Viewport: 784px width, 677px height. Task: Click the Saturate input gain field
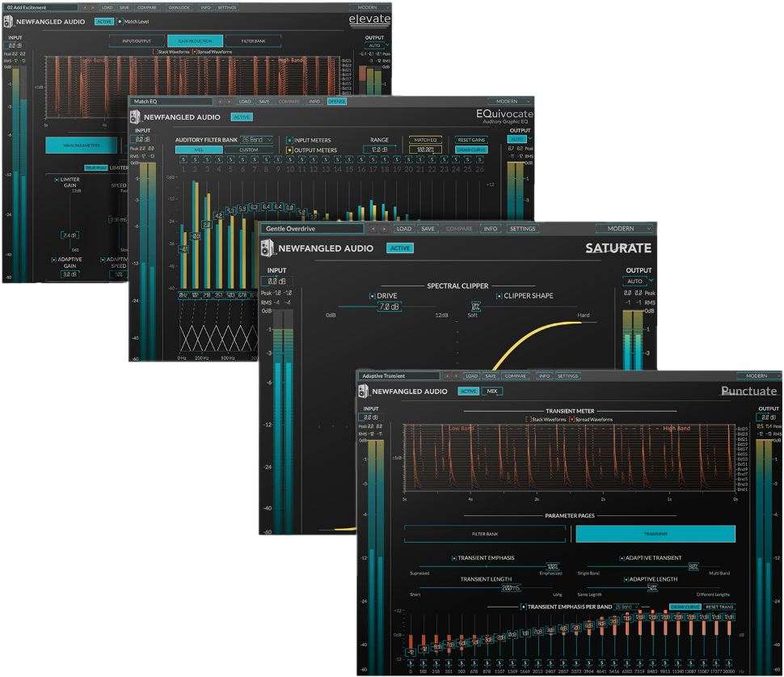[276, 281]
